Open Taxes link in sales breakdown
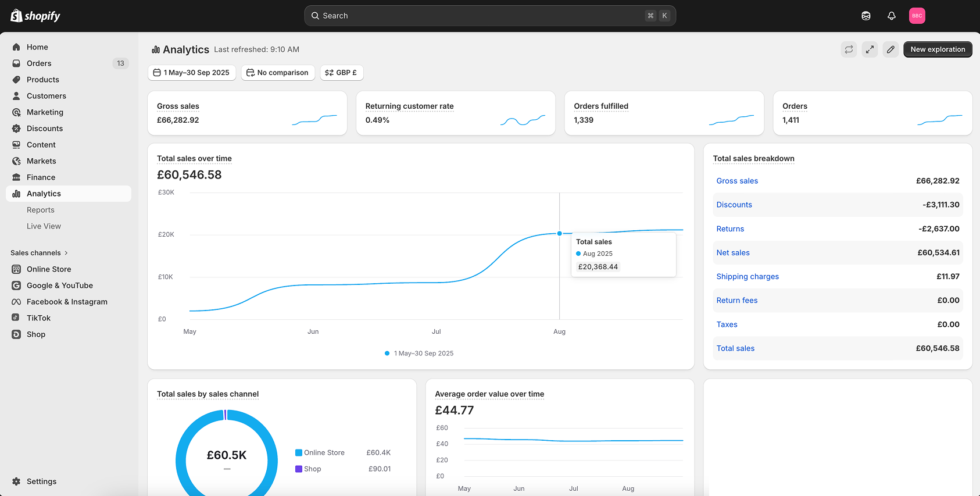This screenshot has height=496, width=980. pos(727,324)
